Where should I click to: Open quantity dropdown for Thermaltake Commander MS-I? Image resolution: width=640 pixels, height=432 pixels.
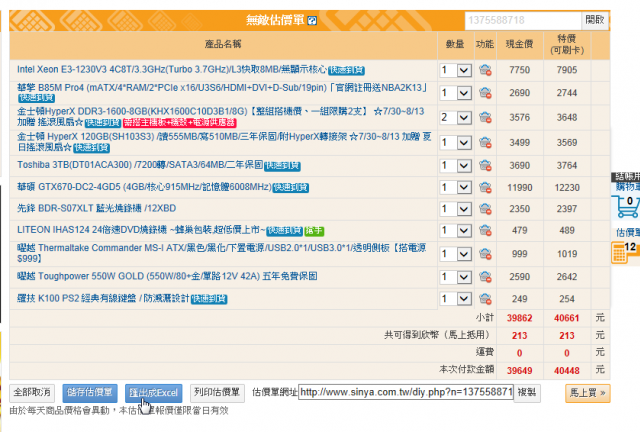click(456, 254)
